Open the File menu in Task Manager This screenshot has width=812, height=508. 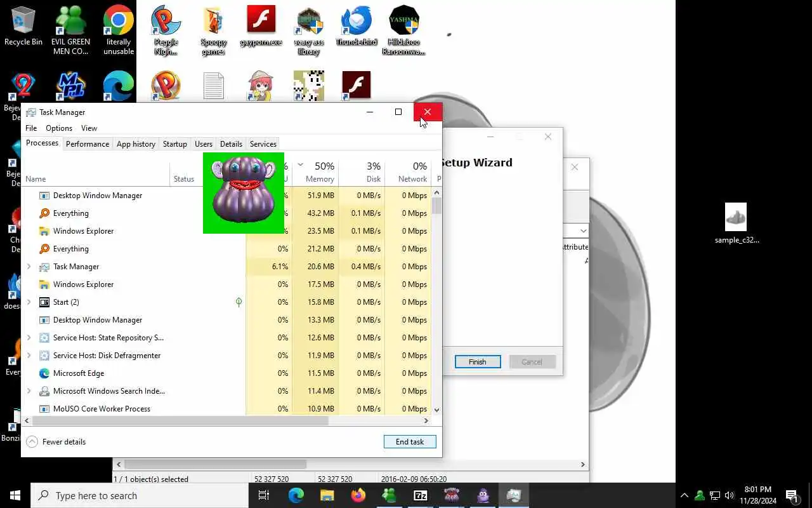click(x=31, y=128)
